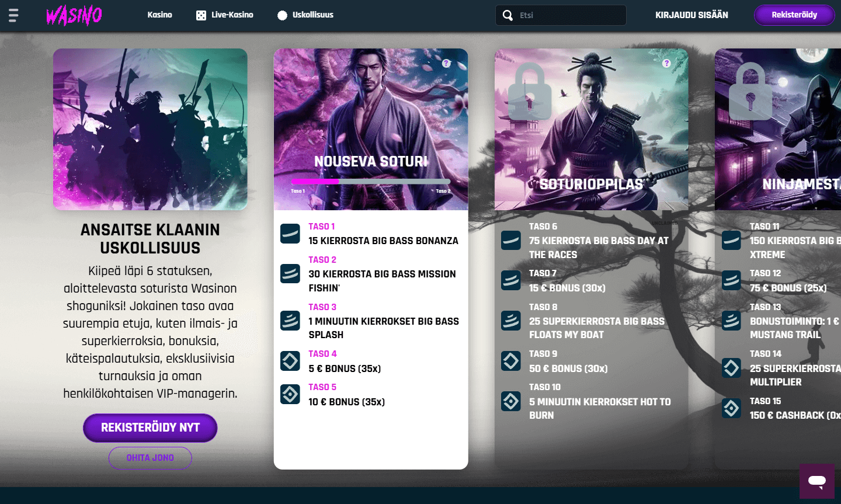This screenshot has width=841, height=504.
Task: Click the '10 € bonus (35x)' text
Action: click(x=346, y=402)
